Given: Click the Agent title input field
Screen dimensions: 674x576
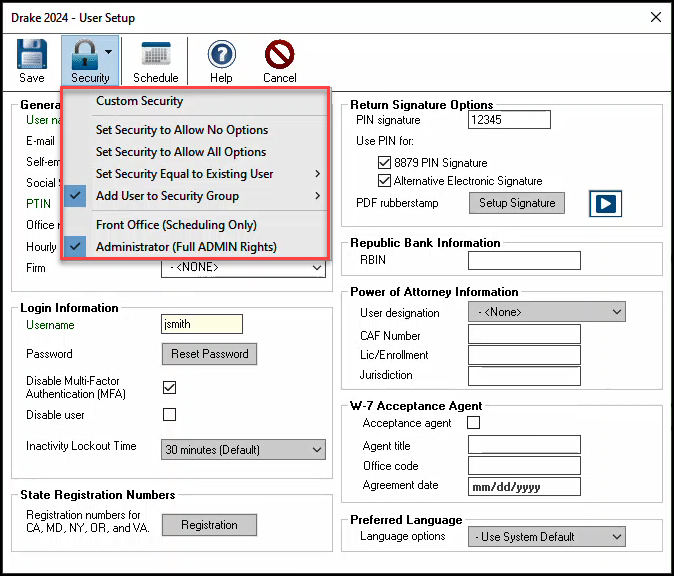Looking at the screenshot, I should [x=524, y=444].
